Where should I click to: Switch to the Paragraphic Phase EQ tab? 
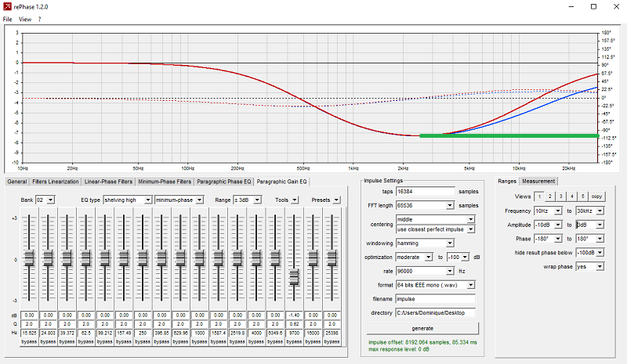pos(224,182)
